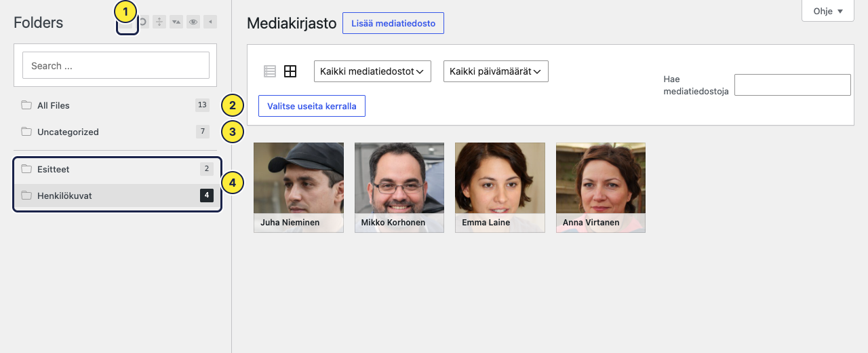The width and height of the screenshot is (868, 353).
Task: Collapse the Folders sidebar with arrow icon
Action: pyautogui.click(x=211, y=22)
